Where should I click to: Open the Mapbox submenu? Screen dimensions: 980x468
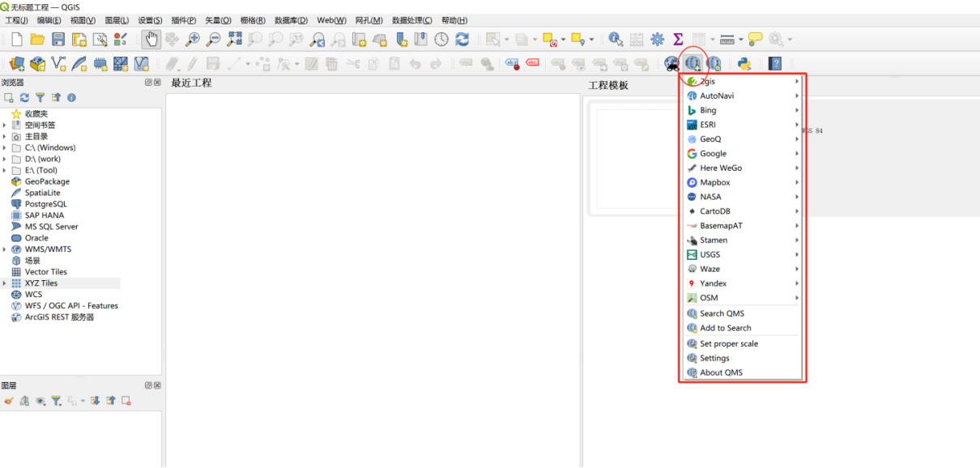coord(743,183)
